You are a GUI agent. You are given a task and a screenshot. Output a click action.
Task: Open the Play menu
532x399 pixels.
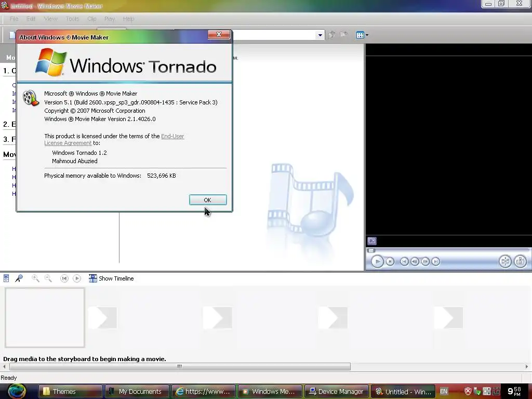(x=110, y=19)
